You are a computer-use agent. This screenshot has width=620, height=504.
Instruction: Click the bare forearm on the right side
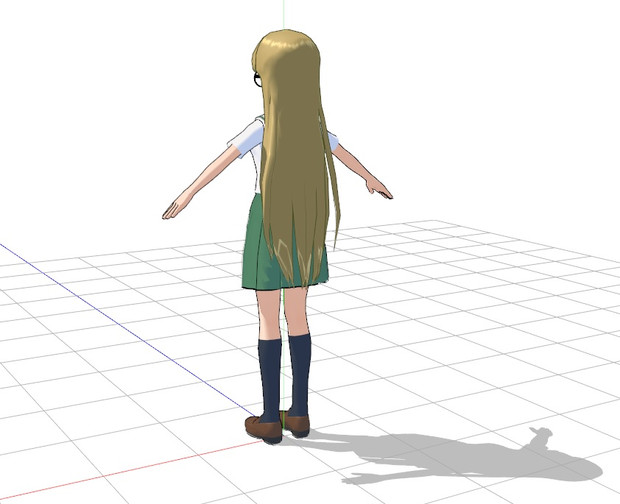point(353,165)
